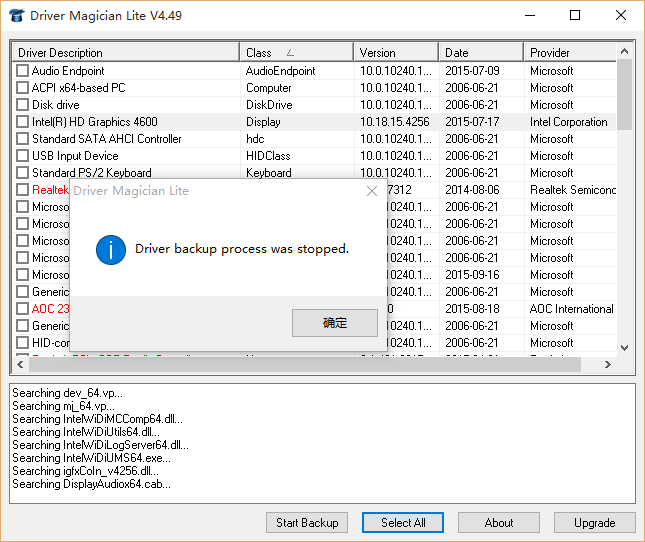Image resolution: width=645 pixels, height=542 pixels.
Task: Sort by Driver Description column header
Action: click(125, 52)
